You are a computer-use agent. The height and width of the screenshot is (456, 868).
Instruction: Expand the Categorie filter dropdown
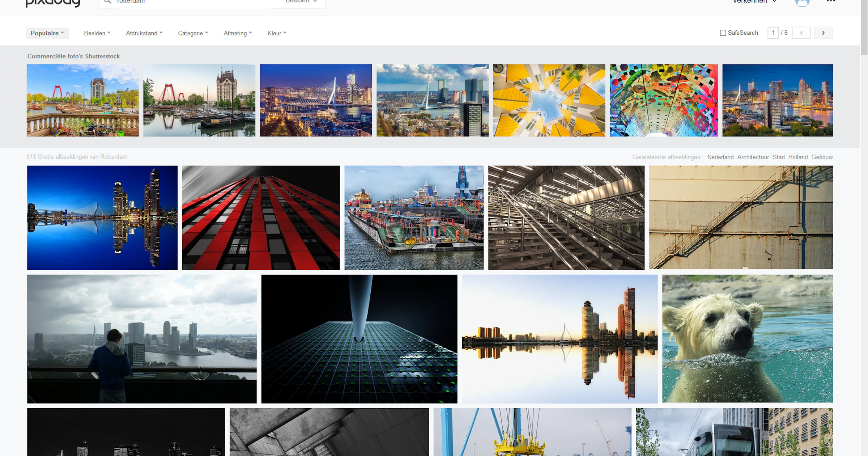[193, 33]
